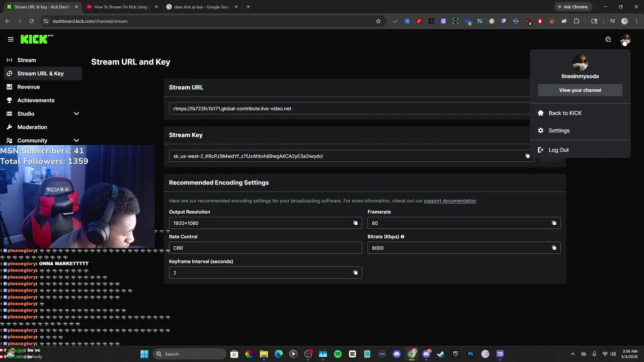This screenshot has height=362, width=644.
Task: Choose Back to KICK in the profile menu
Action: tap(580, 113)
